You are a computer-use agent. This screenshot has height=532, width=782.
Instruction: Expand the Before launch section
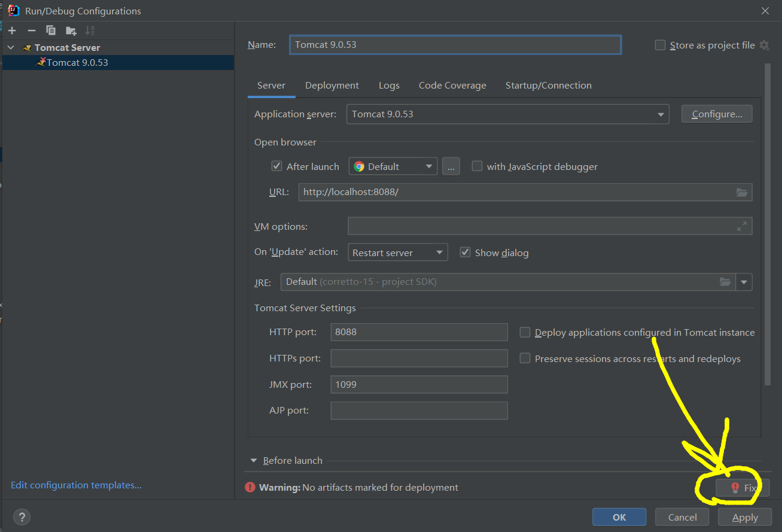[x=254, y=461]
